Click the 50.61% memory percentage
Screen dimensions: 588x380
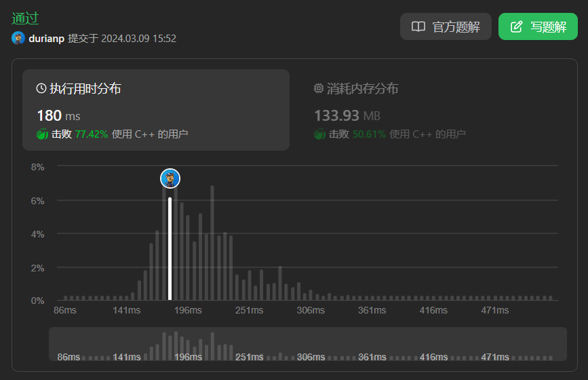369,134
